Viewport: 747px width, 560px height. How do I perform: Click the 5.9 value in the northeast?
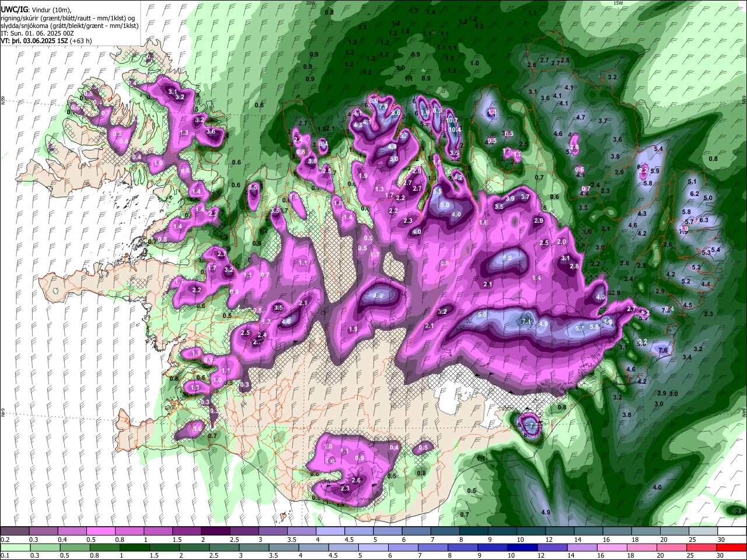tap(655, 171)
